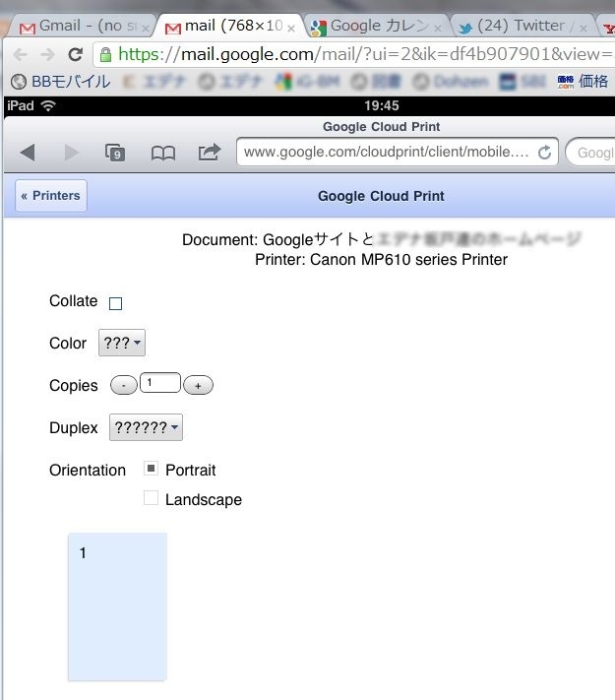Click Chrome's reload page icon
This screenshot has height=700, width=615.
(75, 54)
